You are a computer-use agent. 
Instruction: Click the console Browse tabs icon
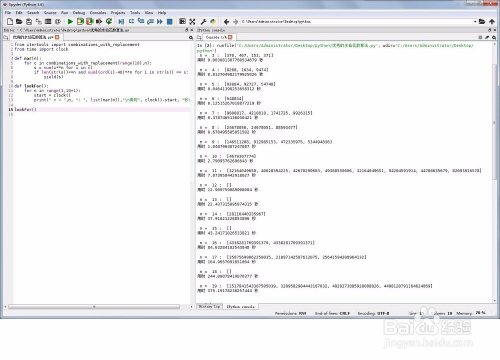pyautogui.click(x=199, y=37)
